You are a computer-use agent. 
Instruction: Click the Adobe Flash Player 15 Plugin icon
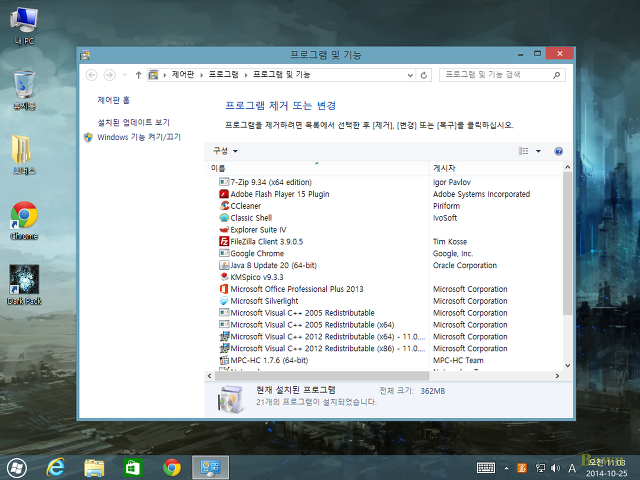tap(224, 194)
